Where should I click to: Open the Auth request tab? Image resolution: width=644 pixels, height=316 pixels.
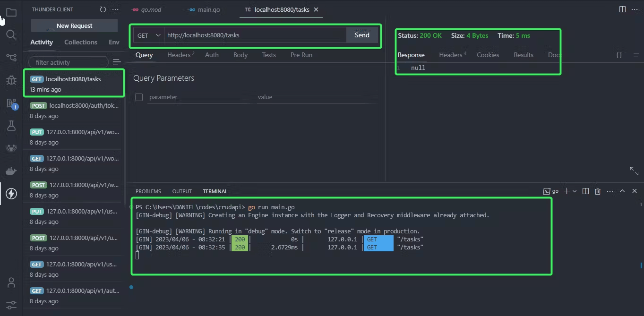tap(212, 55)
